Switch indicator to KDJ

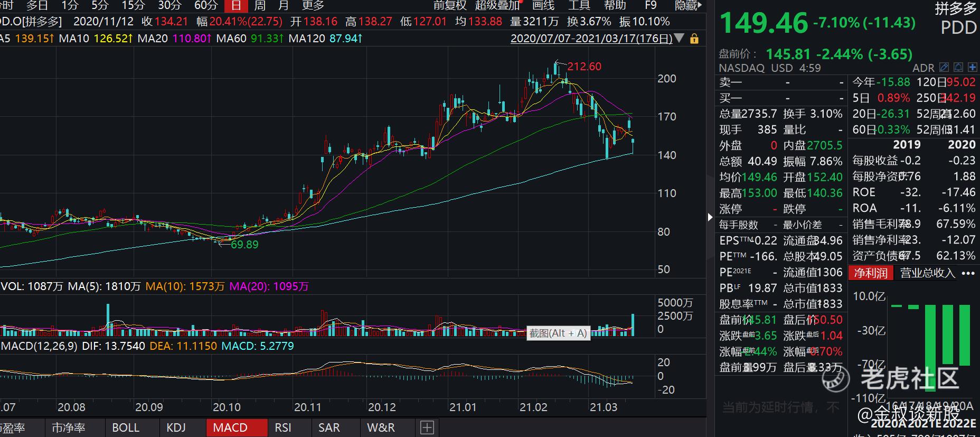(176, 427)
